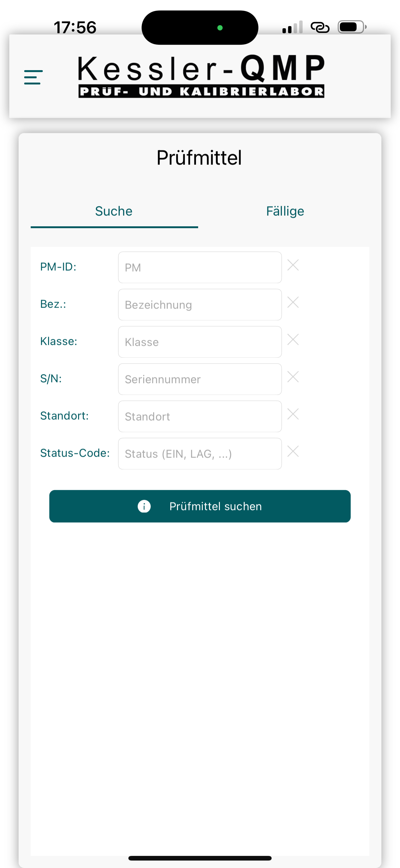
Task: Focus the PM-ID input field
Action: pyautogui.click(x=200, y=268)
